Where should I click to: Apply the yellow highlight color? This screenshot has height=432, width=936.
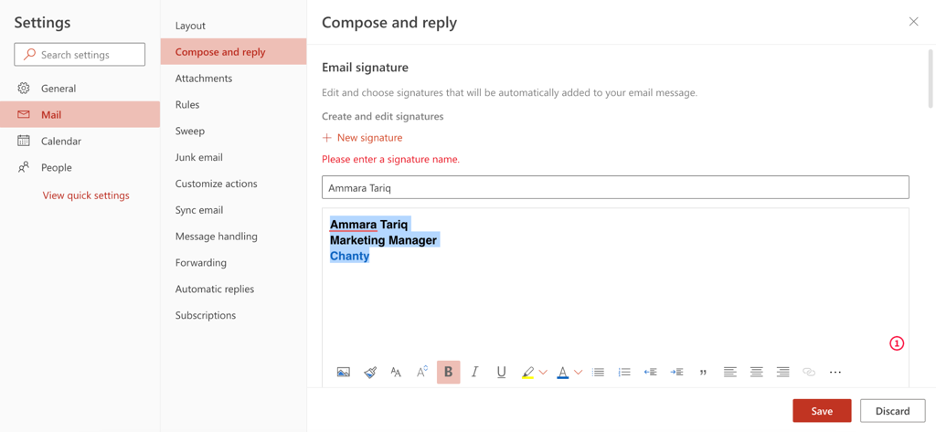coord(528,372)
